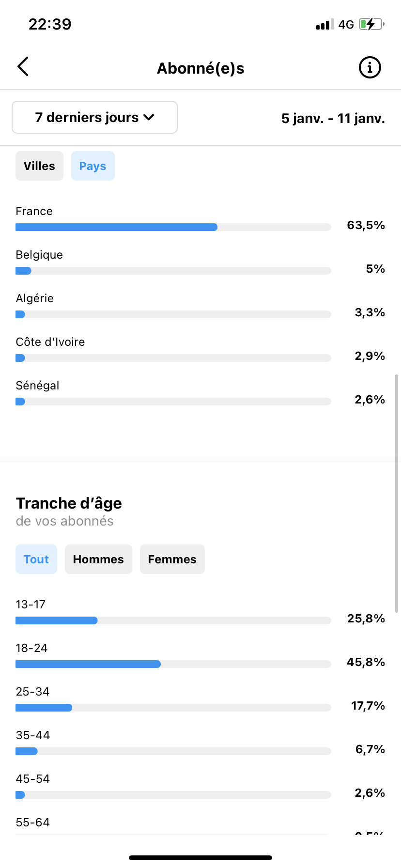Switch to the Villes filter
Viewport: 401px width, 868px height.
(39, 166)
